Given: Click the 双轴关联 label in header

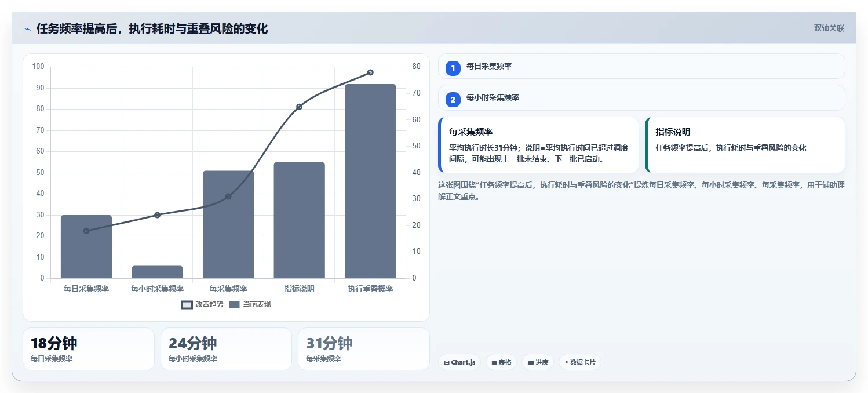Looking at the screenshot, I should (829, 28).
